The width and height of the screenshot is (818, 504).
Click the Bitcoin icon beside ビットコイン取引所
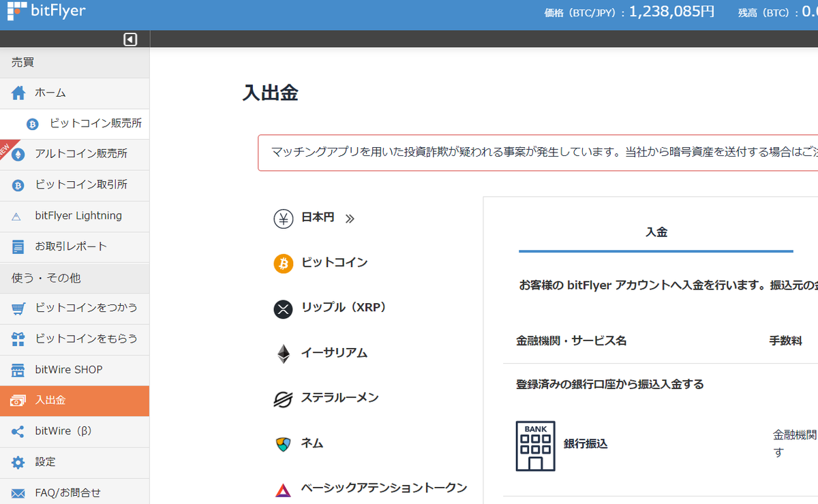coord(18,185)
